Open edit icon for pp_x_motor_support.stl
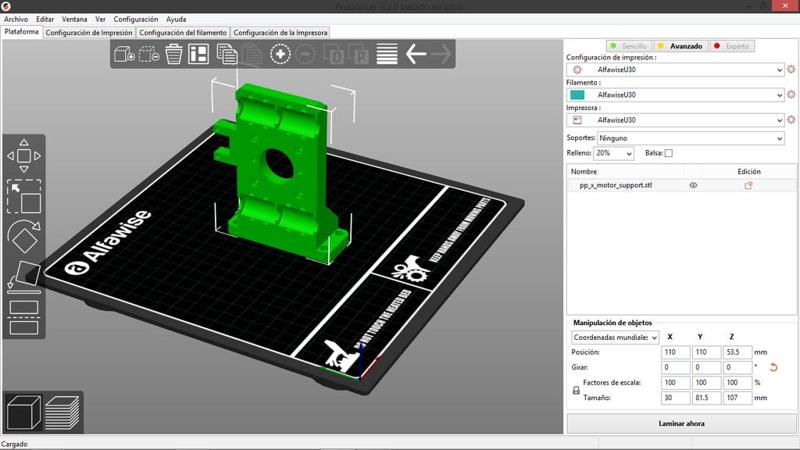The image size is (800, 450). (748, 186)
